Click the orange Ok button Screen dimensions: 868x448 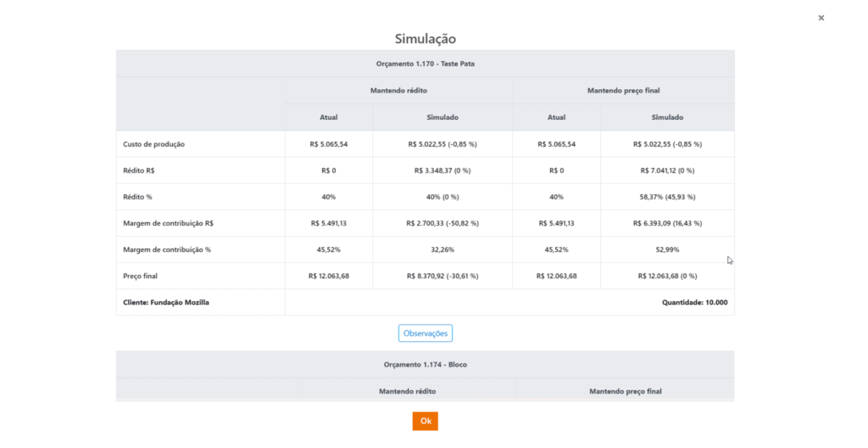425,421
